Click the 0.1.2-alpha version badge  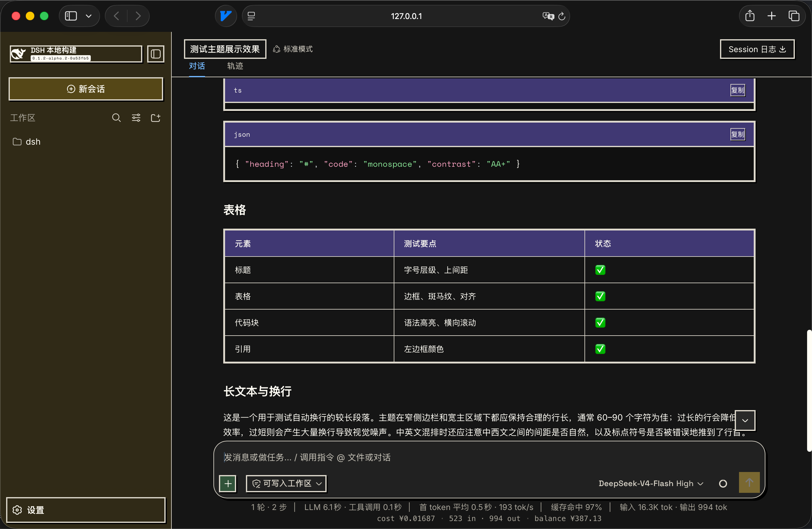click(61, 58)
